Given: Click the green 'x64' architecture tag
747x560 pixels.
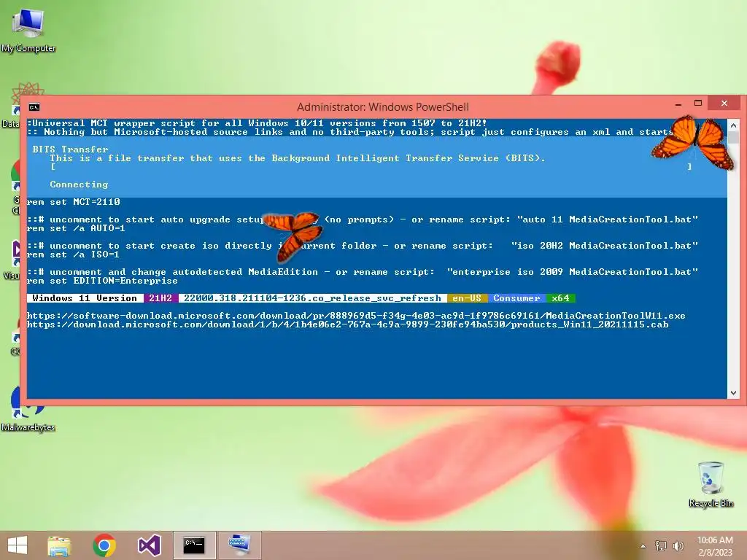Looking at the screenshot, I should point(560,298).
